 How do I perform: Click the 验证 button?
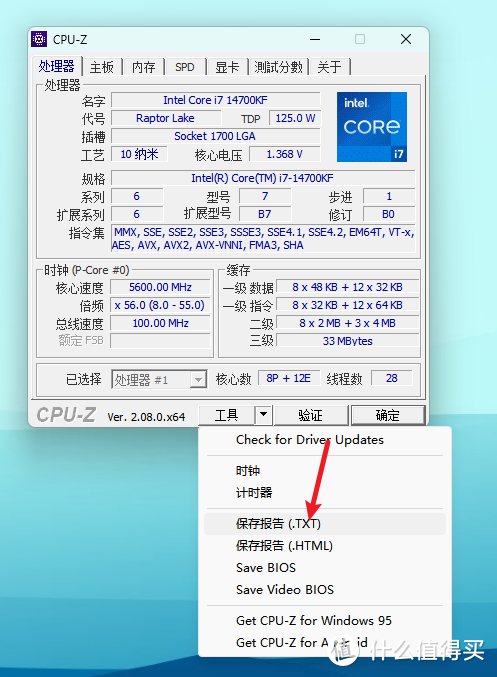pos(310,415)
